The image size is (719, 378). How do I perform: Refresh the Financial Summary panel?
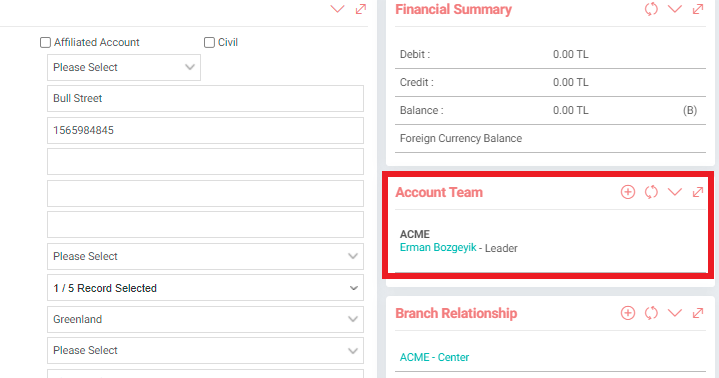pos(651,9)
